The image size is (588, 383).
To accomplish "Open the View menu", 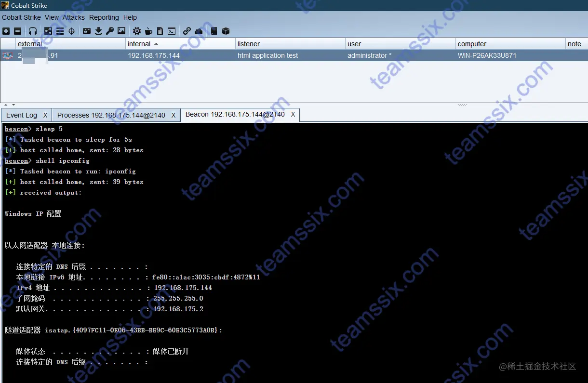I will click(x=52, y=17).
